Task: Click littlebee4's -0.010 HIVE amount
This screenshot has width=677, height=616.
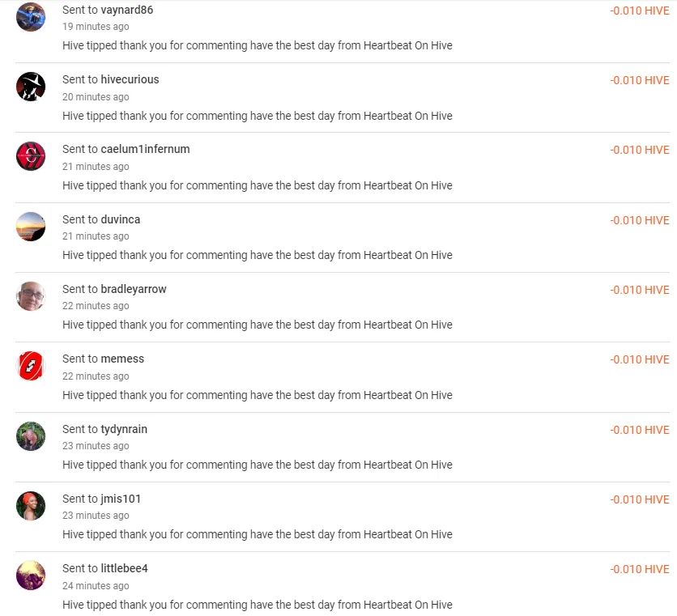Action: [x=639, y=569]
